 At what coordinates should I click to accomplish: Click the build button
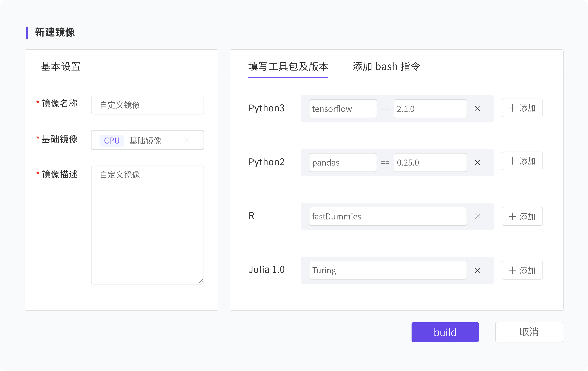point(445,332)
